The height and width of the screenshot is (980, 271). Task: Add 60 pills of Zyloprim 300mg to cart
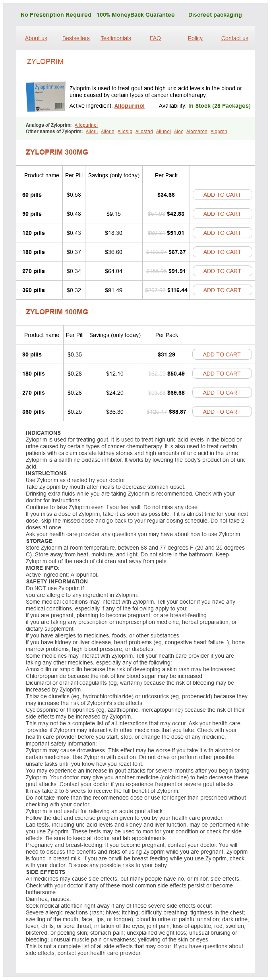pos(222,195)
